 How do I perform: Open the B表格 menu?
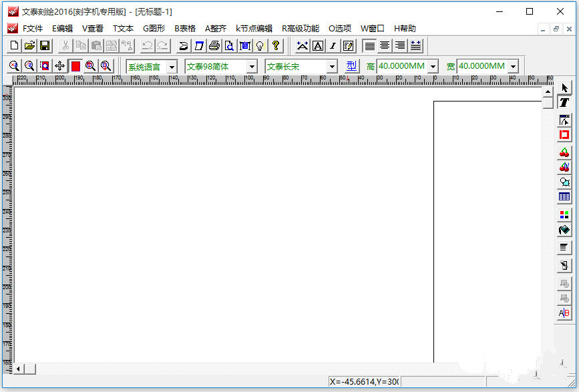click(x=185, y=29)
